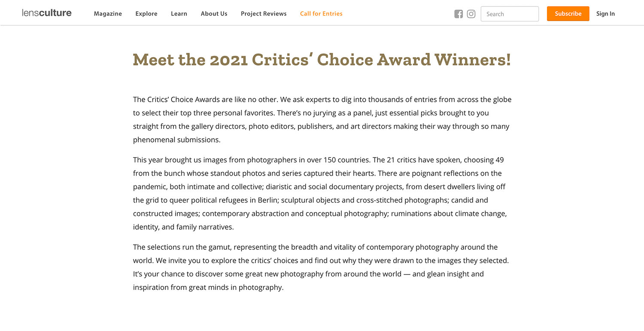The height and width of the screenshot is (331, 644).
Task: Open the orange Call for Entries link
Action: click(321, 14)
